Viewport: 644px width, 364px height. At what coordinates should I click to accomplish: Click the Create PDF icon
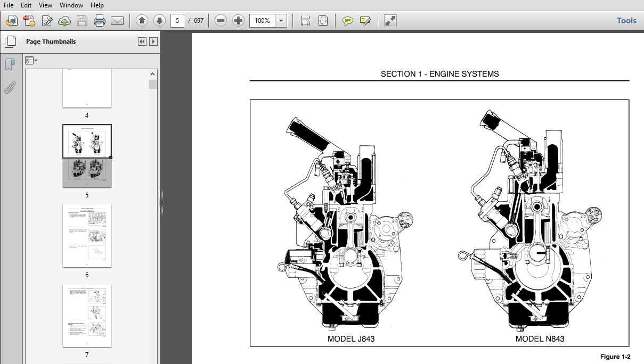29,21
